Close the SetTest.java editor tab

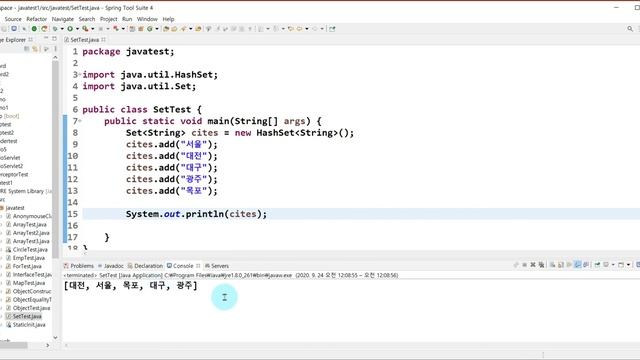tap(104, 40)
